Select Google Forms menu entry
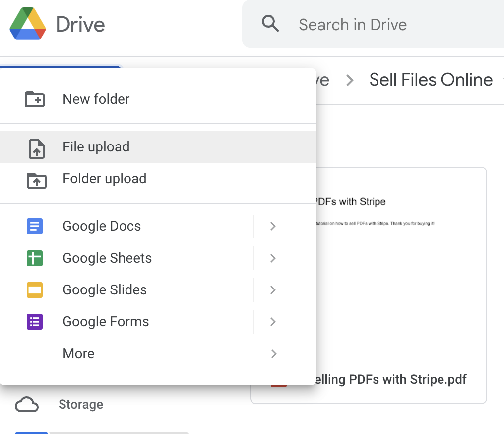This screenshot has height=434, width=504. (x=158, y=322)
